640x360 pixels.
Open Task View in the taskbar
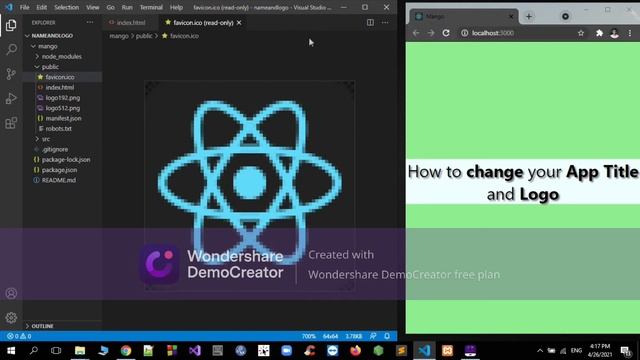[x=56, y=350]
